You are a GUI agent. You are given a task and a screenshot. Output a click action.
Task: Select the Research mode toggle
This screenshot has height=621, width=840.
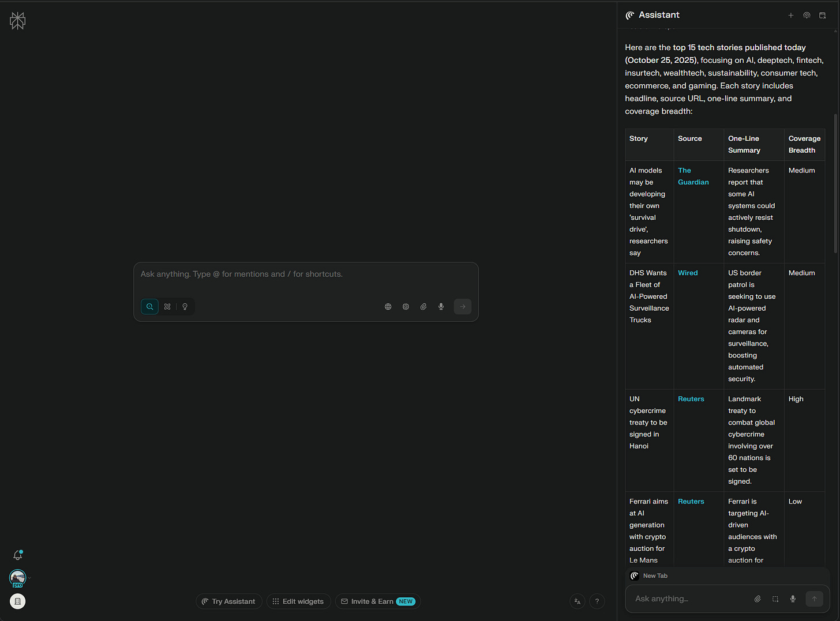(167, 307)
